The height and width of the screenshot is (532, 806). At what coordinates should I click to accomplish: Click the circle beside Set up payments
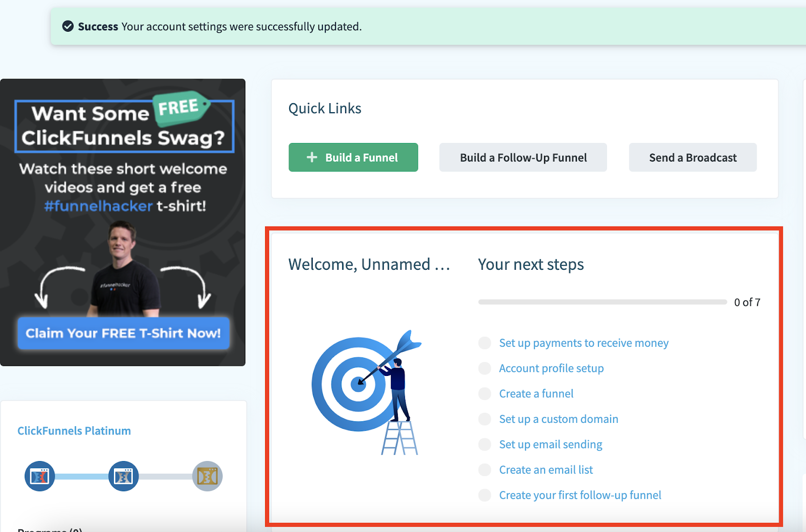click(x=485, y=343)
